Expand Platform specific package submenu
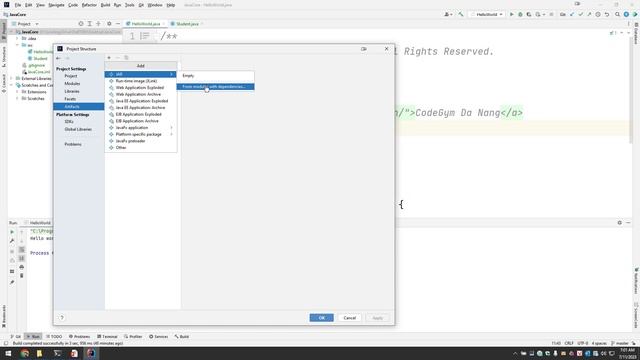The width and height of the screenshot is (640, 360). point(140,134)
